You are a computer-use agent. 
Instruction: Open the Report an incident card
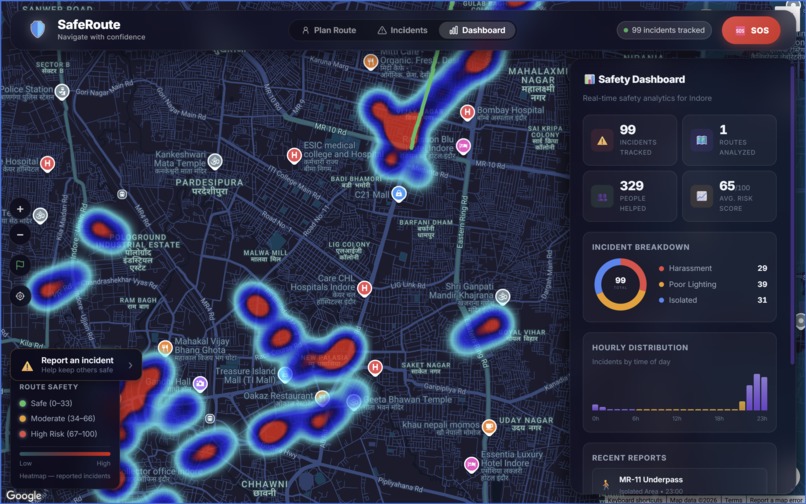(76, 365)
